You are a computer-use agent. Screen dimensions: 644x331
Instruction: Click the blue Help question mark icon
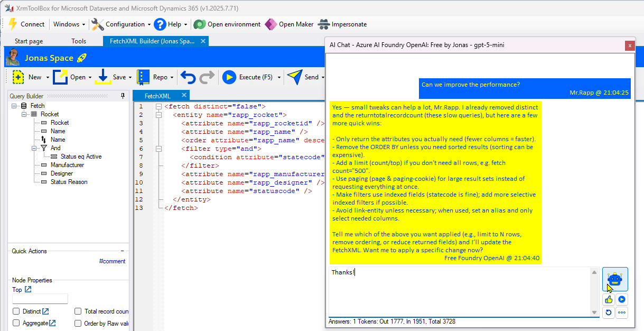click(160, 24)
